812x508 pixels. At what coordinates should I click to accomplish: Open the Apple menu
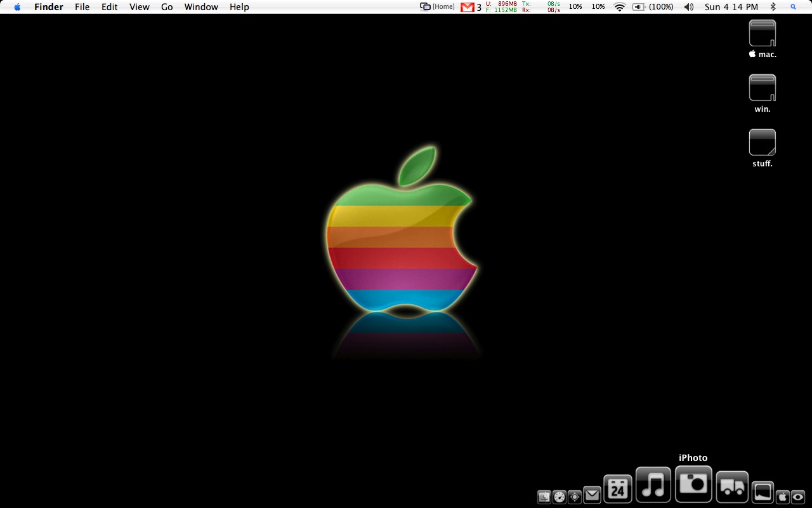click(x=17, y=7)
